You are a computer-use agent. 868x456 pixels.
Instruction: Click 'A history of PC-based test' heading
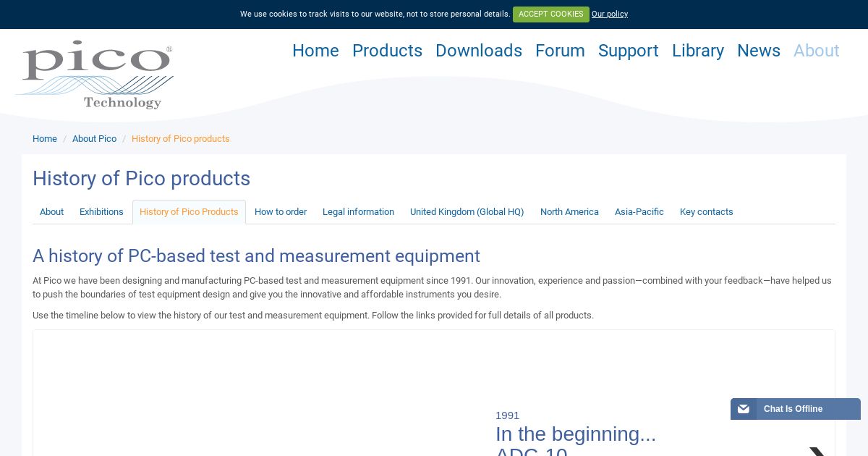tap(256, 256)
